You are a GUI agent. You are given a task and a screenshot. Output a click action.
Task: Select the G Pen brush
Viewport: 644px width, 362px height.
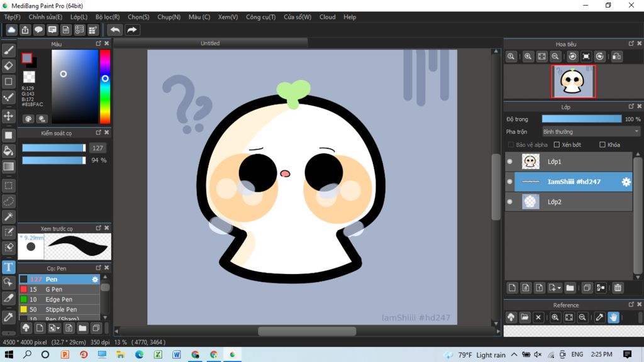click(60, 289)
